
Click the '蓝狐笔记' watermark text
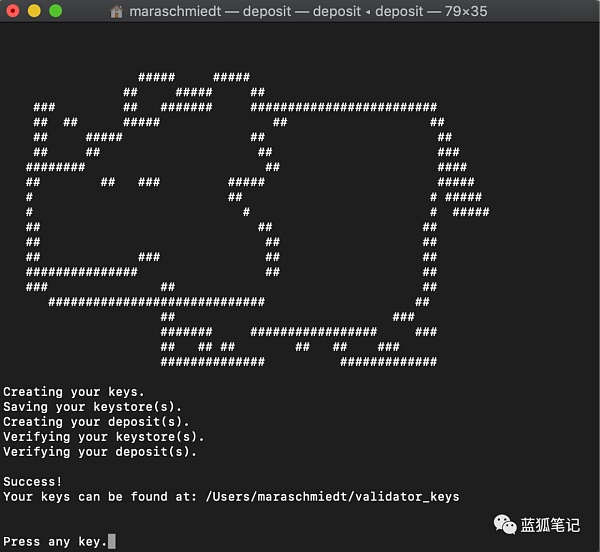click(549, 522)
